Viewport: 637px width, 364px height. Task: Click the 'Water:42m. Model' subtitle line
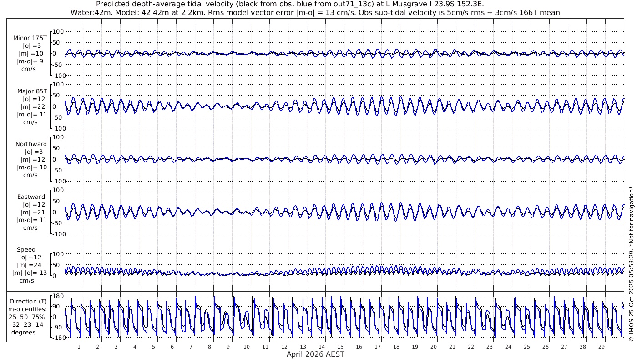tap(315, 12)
